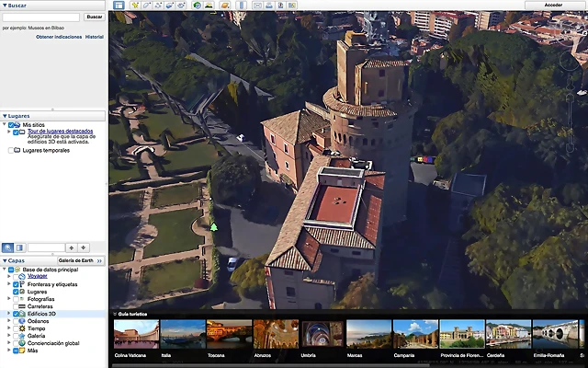Click the globe icon of the Océanos layer
The height and width of the screenshot is (368, 588).
pyautogui.click(x=22, y=321)
